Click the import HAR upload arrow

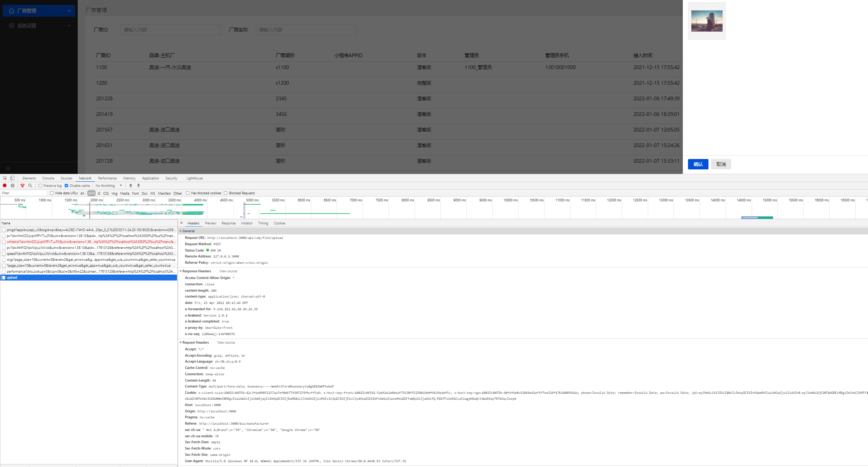pyautogui.click(x=131, y=185)
